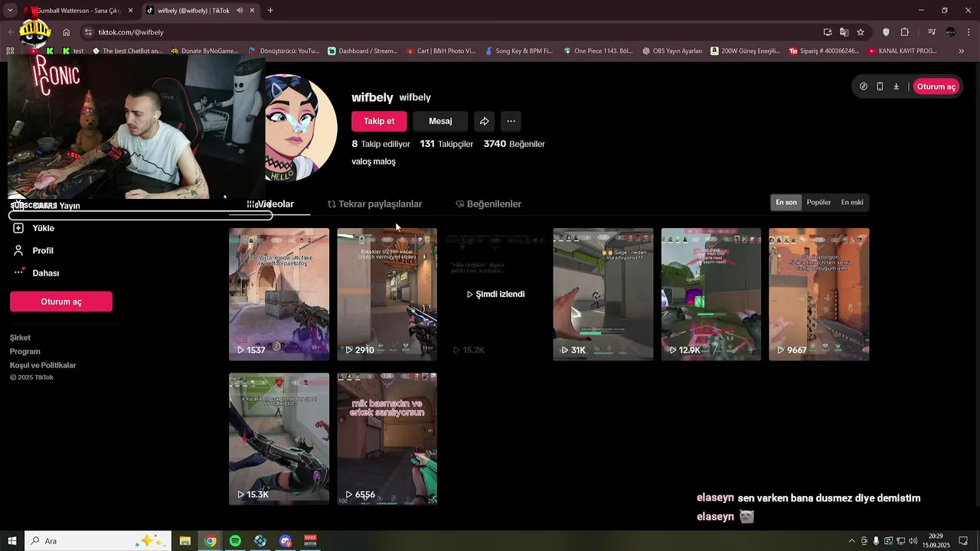The width and height of the screenshot is (980, 551).
Task: Click the Yükle plus icon in sidebar
Action: coord(18,228)
